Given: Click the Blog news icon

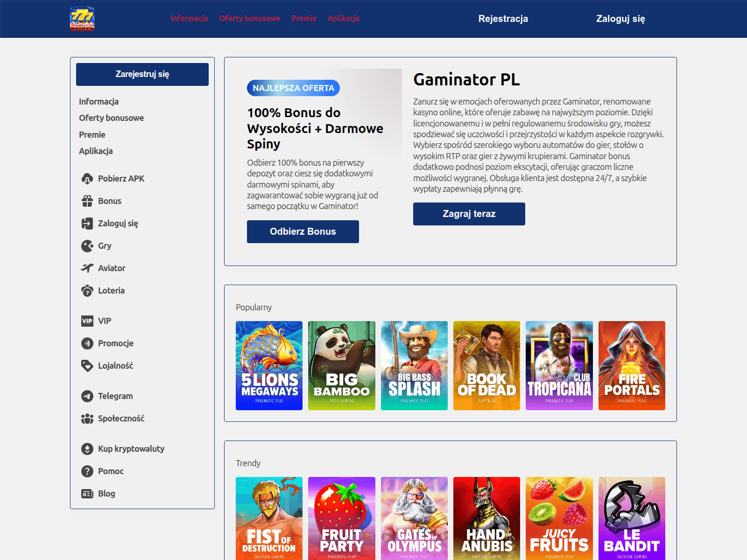Looking at the screenshot, I should click(x=87, y=494).
